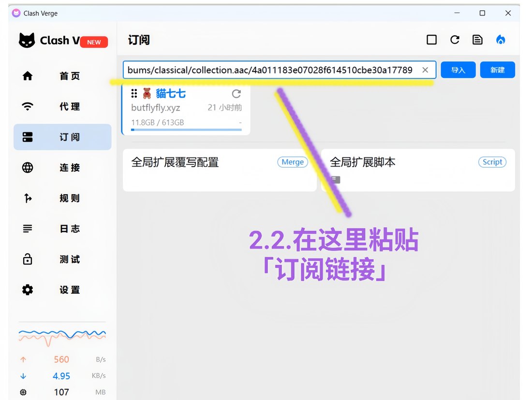Click the wifi proxy icon
The width and height of the screenshot is (532, 400).
pyautogui.click(x=28, y=106)
